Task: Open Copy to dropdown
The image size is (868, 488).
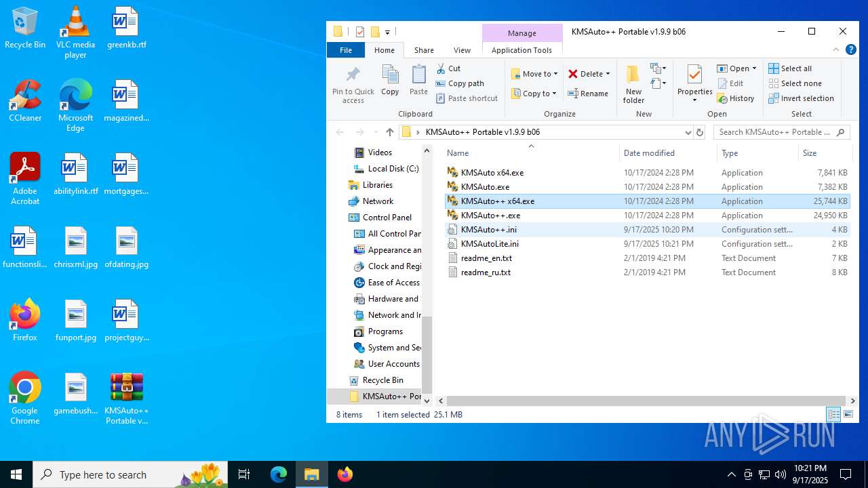Action: (534, 94)
